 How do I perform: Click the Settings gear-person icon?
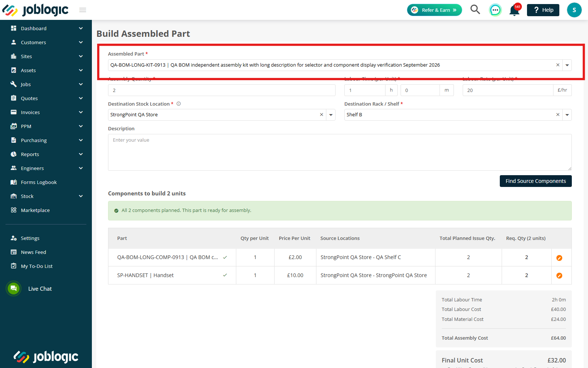[14, 238]
